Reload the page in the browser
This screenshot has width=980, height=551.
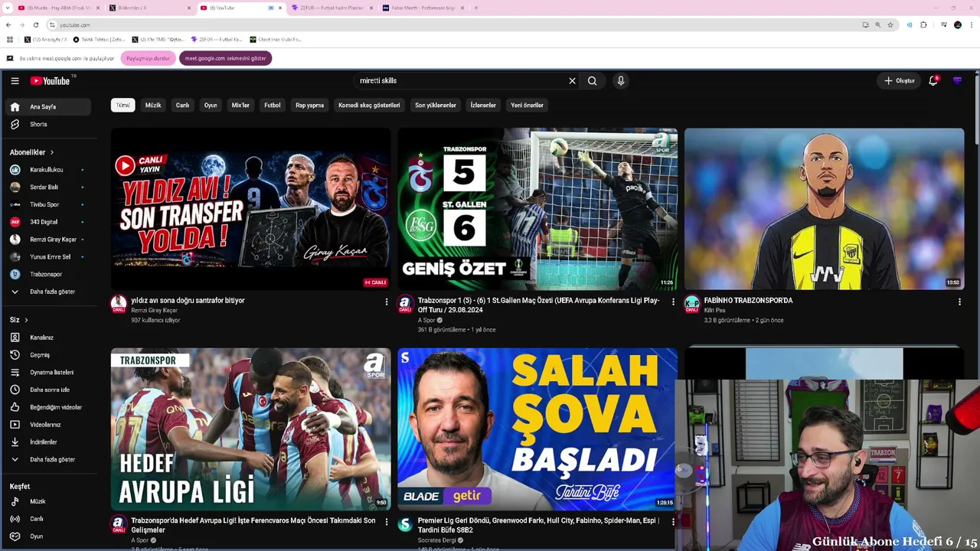coord(35,24)
